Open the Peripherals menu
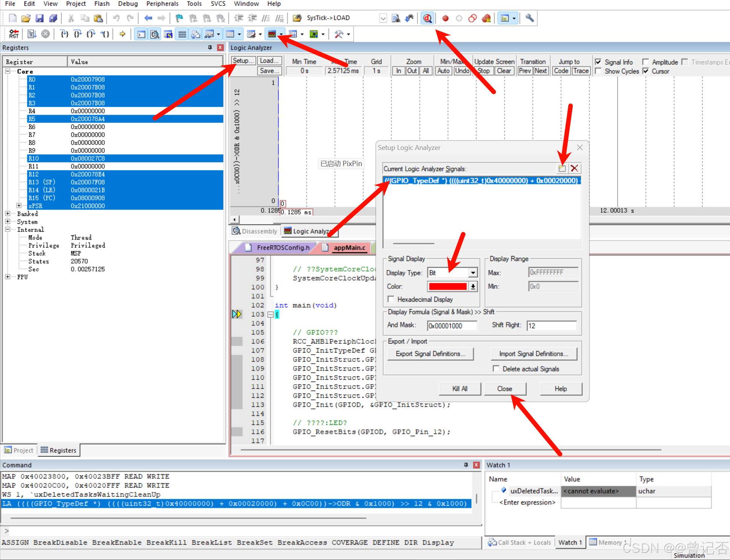730x560 pixels. (162, 4)
